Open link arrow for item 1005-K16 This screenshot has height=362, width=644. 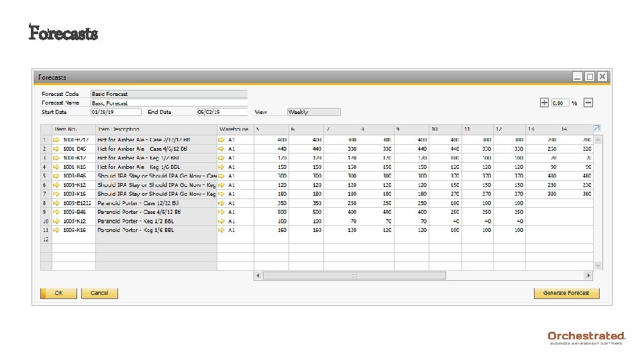56,230
